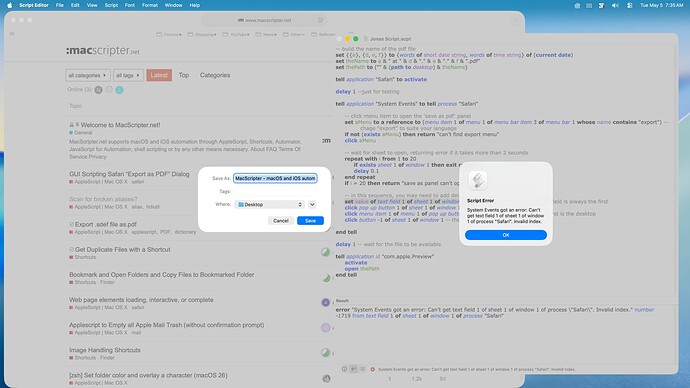Click the Safari address bar

264,20
